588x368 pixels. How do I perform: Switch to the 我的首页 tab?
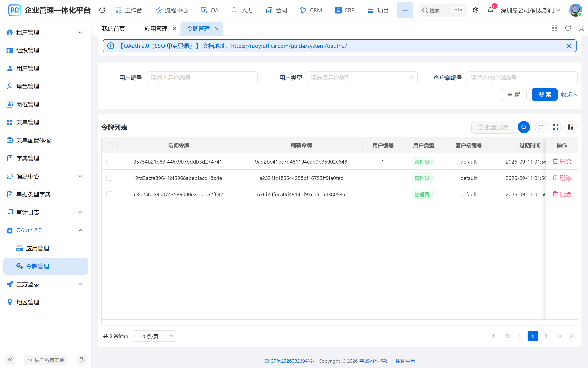point(114,29)
